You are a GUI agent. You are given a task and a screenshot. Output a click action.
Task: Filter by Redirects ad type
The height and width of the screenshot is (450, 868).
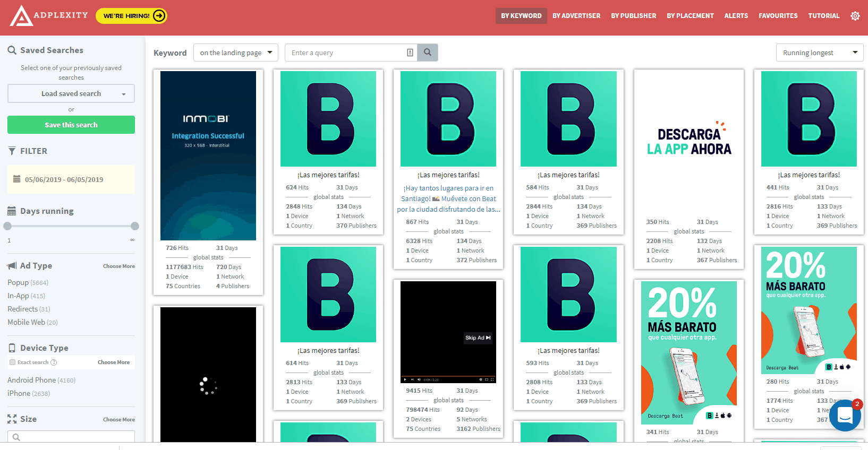[x=29, y=309]
